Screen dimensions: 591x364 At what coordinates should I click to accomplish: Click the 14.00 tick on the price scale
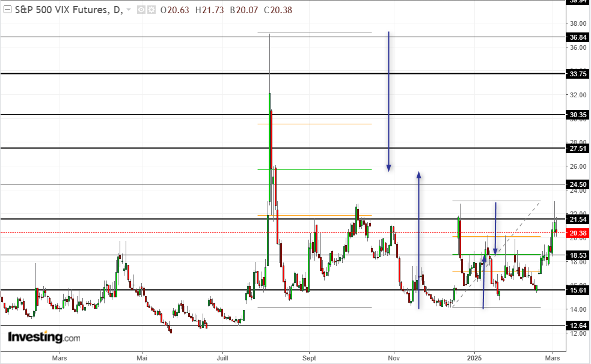pyautogui.click(x=578, y=309)
